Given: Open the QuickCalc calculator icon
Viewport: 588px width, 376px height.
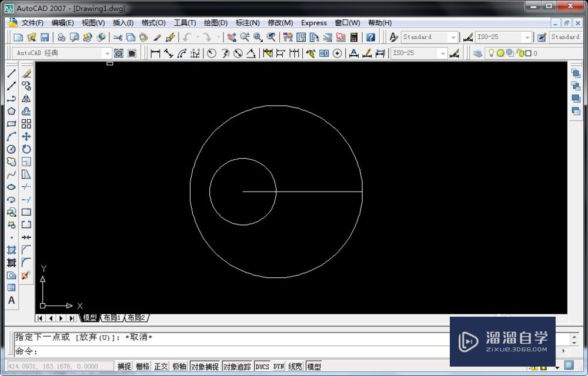Looking at the screenshot, I should click(353, 37).
